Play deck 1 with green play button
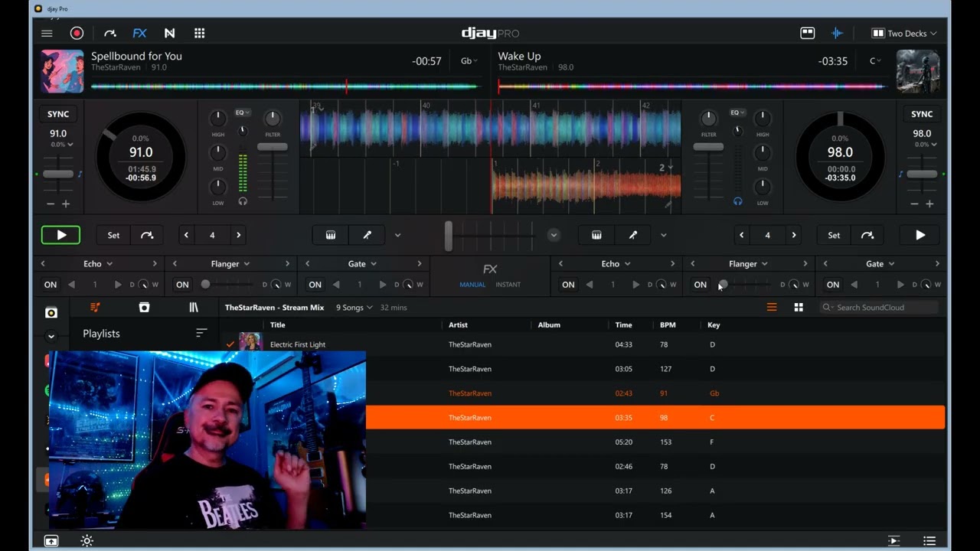This screenshot has height=551, width=980. 60,235
